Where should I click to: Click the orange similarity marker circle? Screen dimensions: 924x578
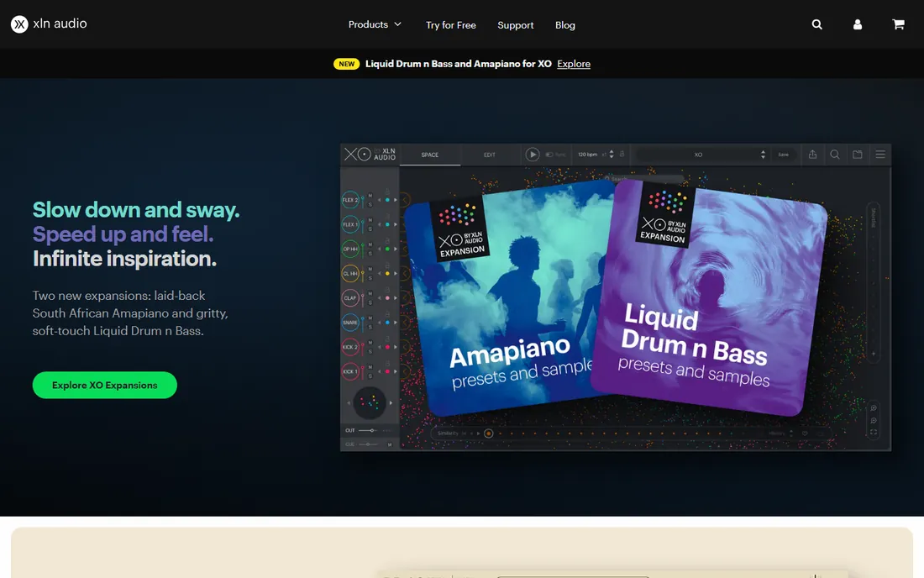[x=489, y=433]
